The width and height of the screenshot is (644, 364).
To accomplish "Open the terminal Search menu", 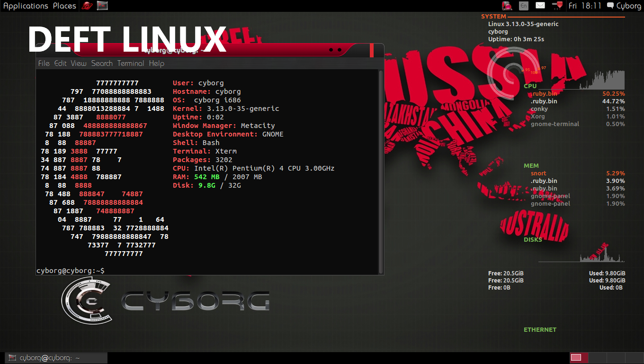I will (x=102, y=63).
